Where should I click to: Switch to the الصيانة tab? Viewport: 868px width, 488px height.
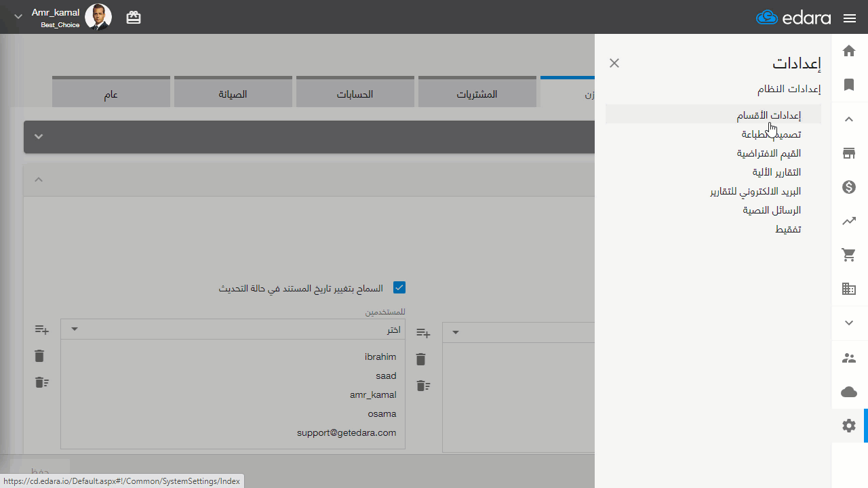coord(233,91)
